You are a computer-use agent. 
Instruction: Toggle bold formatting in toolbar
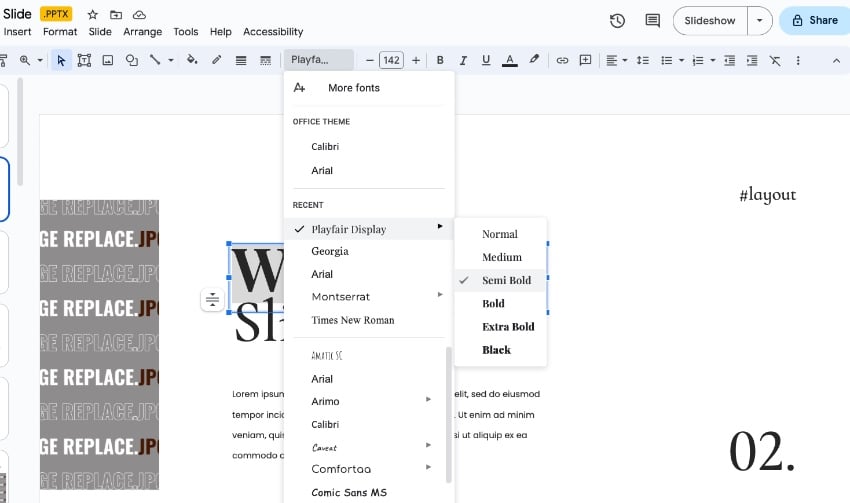pyautogui.click(x=440, y=60)
